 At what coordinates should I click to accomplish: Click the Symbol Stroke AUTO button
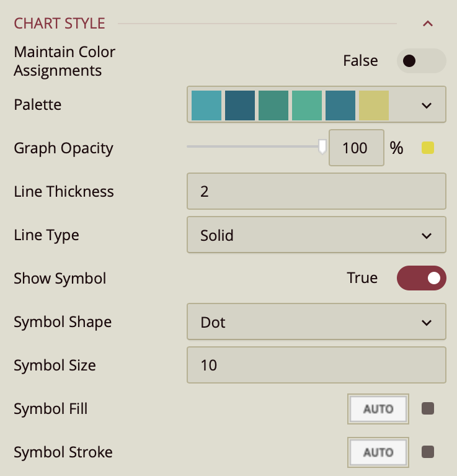tap(378, 452)
